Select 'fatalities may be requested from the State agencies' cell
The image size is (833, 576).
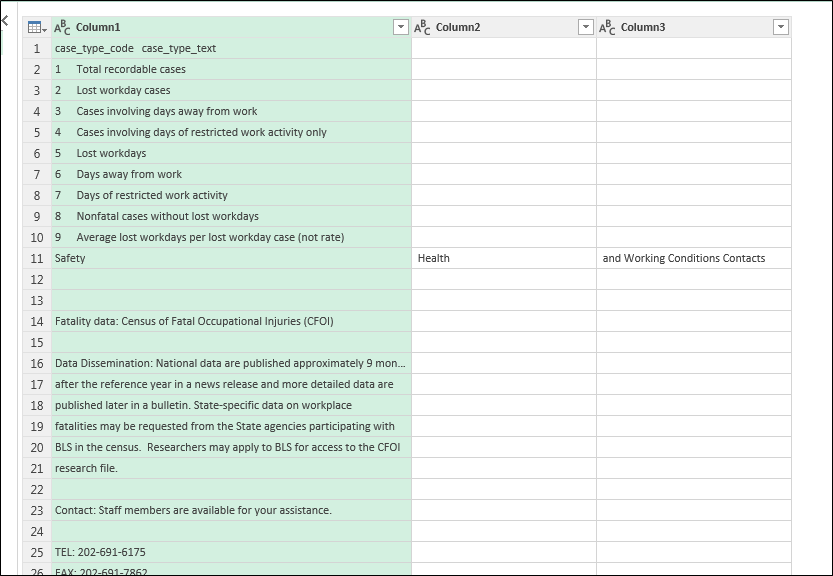231,426
